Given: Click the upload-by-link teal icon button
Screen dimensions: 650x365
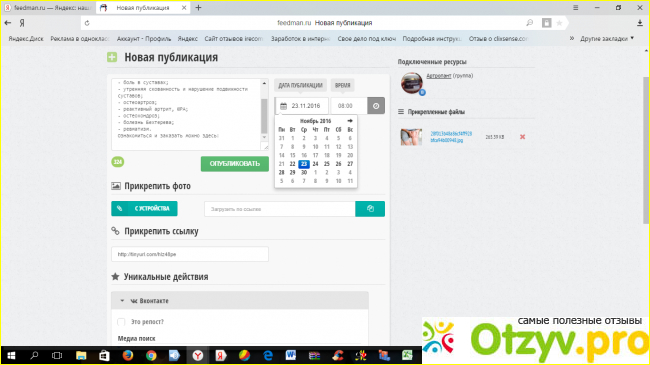Looking at the screenshot, I should pyautogui.click(x=370, y=209).
